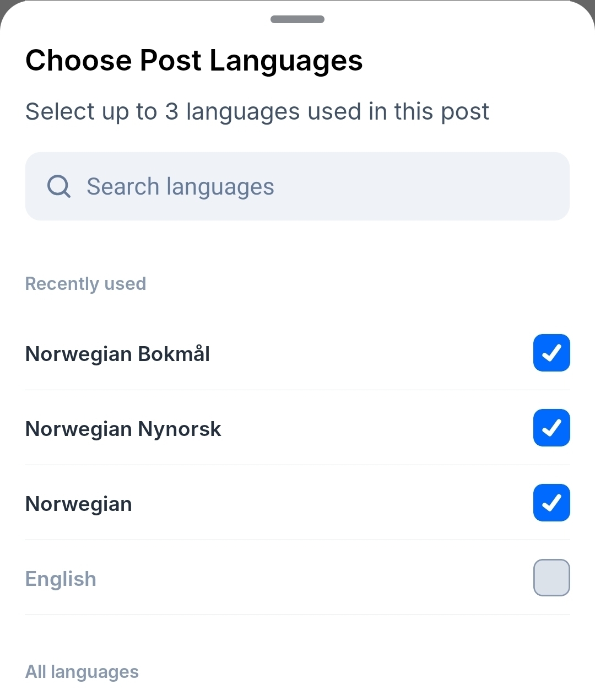Screen dimensions: 595x700
Task: Click the 'Select up to 3 languages' subtitle
Action: point(257,111)
